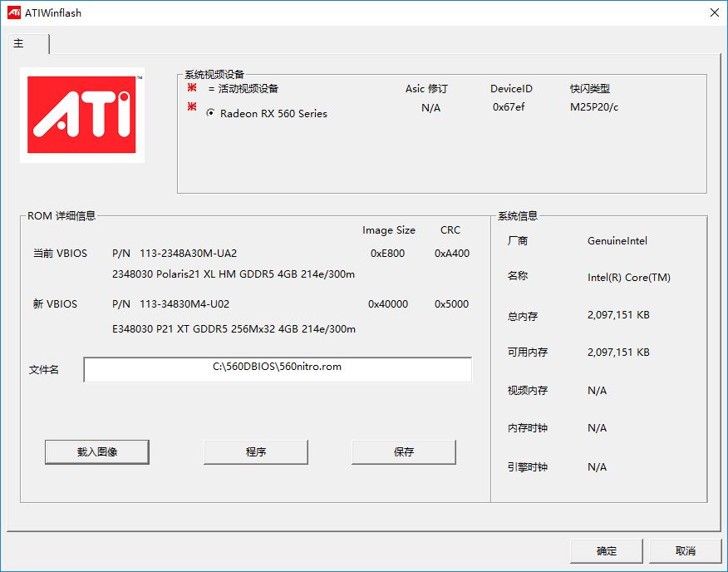The width and height of the screenshot is (728, 572).
Task: Click the 总内存 value 2,097,151 KB
Action: (618, 315)
